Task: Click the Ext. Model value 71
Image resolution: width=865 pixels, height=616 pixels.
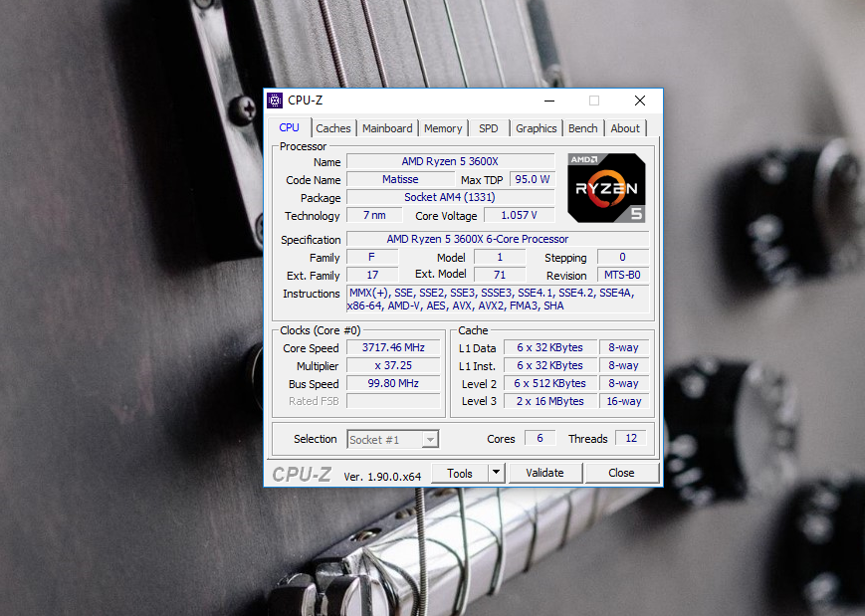Action: pos(500,275)
